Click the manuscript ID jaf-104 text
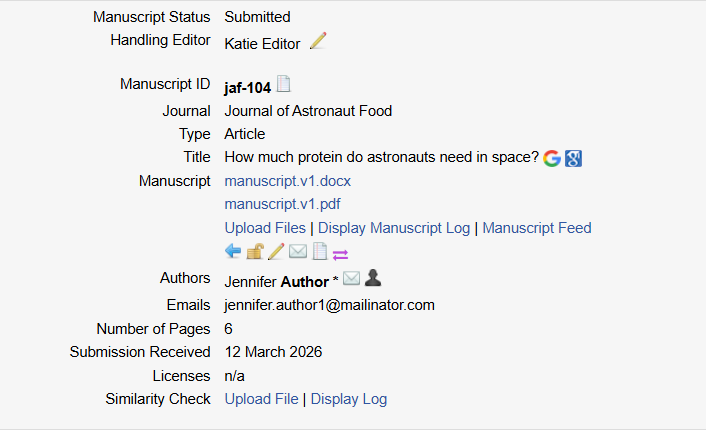Screen dimensions: 706x430 click(x=248, y=88)
